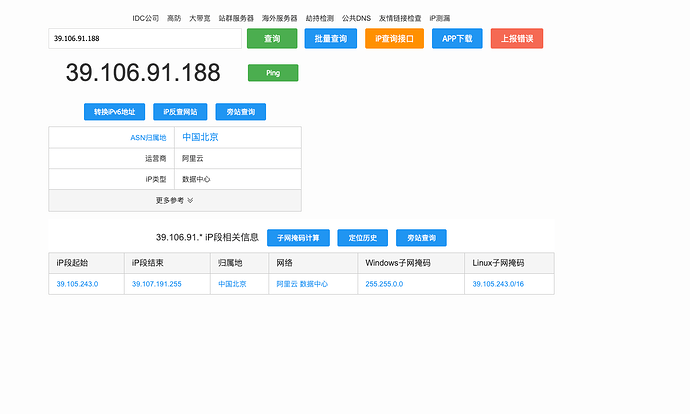Select the iP类型 row label
This screenshot has height=414, width=690.
156,180
